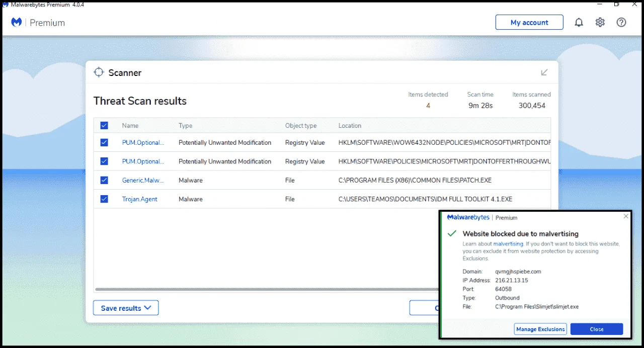Click the Outbound type value in popup
The height and width of the screenshot is (348, 644).
pos(507,298)
